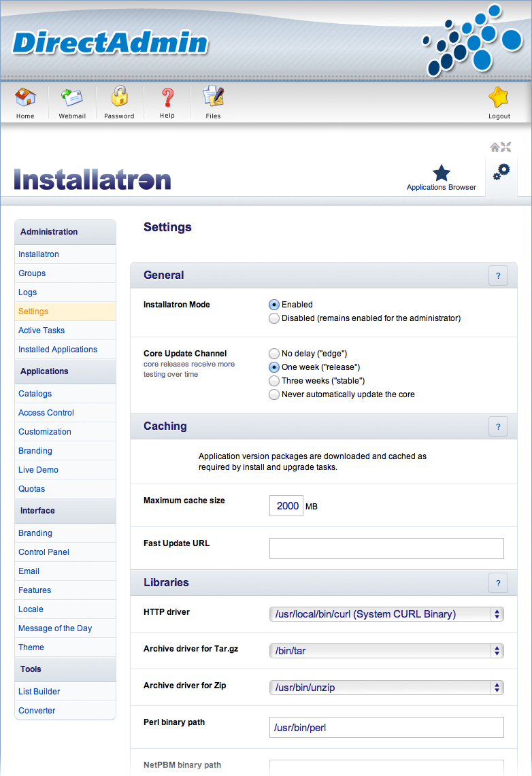This screenshot has height=776, width=532.
Task: Open Email in the sidebar
Action: (x=65, y=571)
